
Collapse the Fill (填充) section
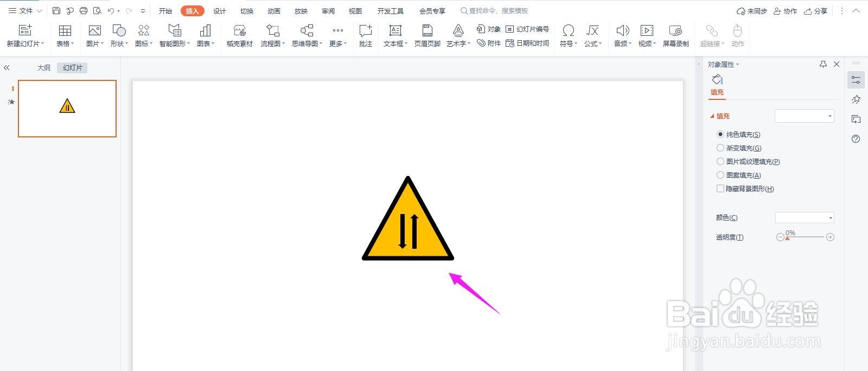coord(712,116)
